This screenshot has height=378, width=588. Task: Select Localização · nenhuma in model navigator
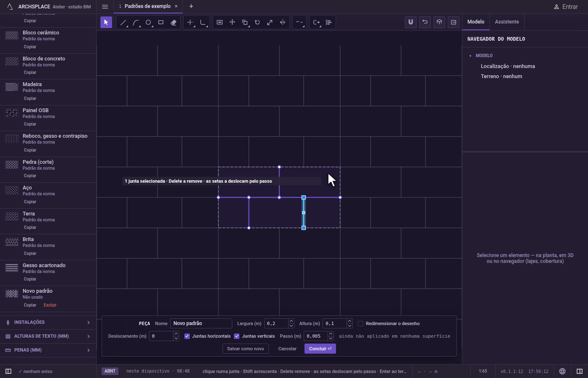(508, 66)
